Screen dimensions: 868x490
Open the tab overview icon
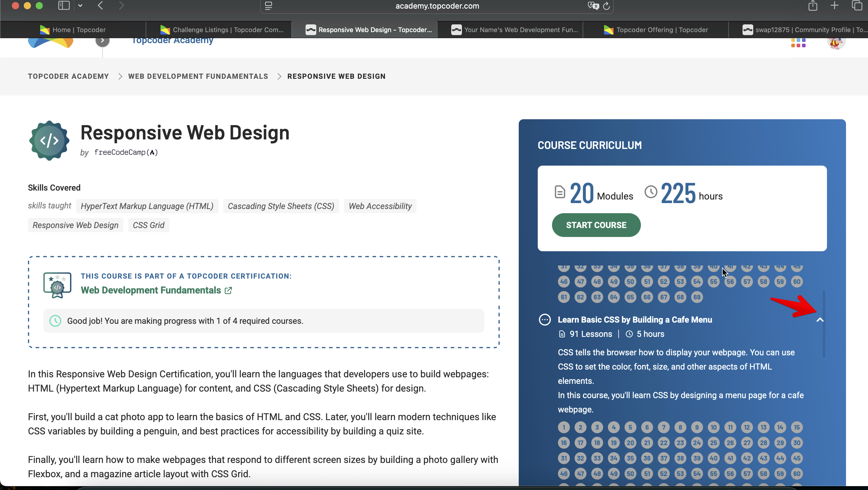click(x=857, y=6)
